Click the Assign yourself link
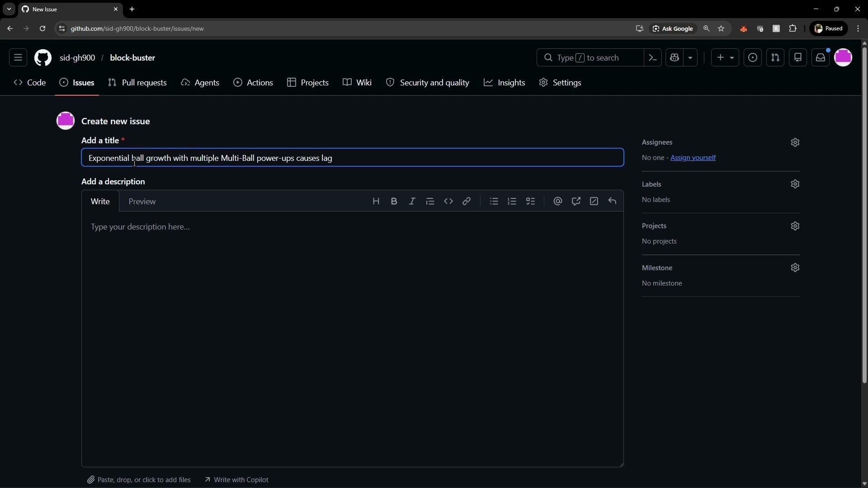The width and height of the screenshot is (868, 488). coord(693,158)
